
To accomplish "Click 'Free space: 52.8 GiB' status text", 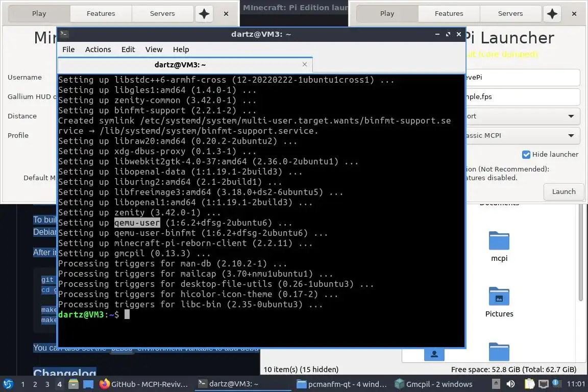I will pyautogui.click(x=513, y=370).
